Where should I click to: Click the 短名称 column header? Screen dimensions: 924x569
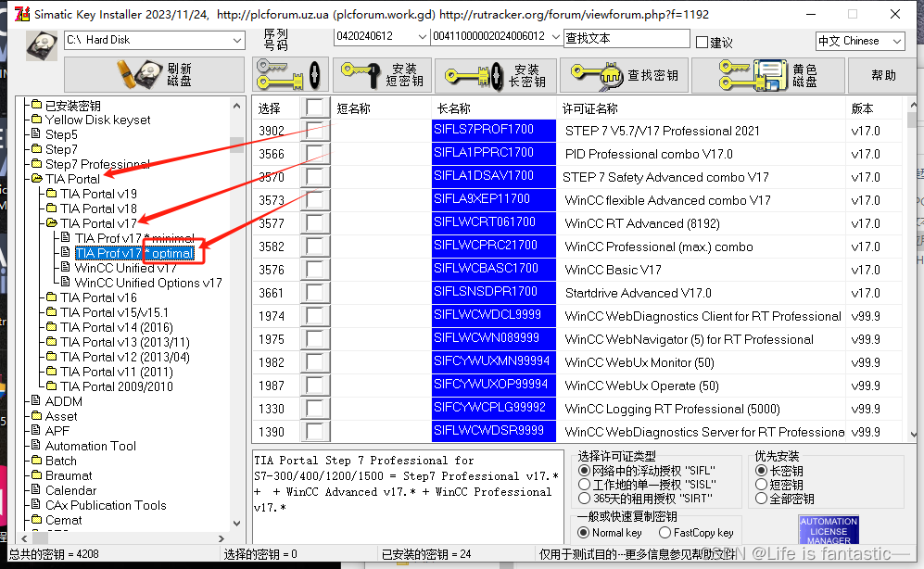[381, 107]
